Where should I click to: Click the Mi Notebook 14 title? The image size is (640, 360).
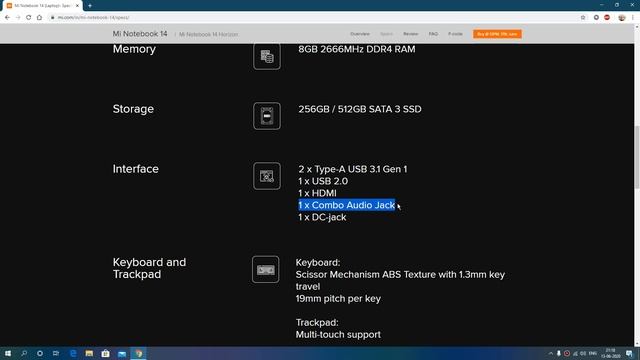(x=140, y=34)
